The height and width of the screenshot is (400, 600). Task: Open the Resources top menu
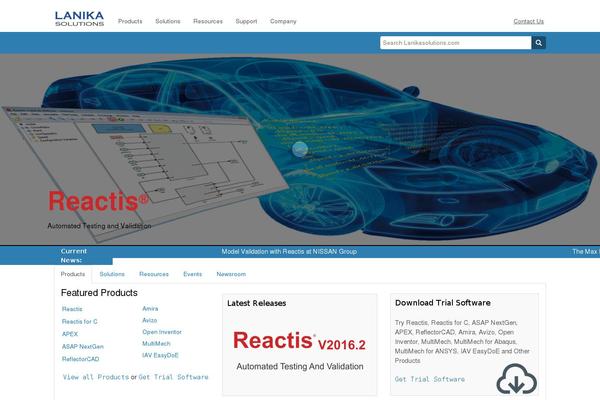click(x=208, y=21)
